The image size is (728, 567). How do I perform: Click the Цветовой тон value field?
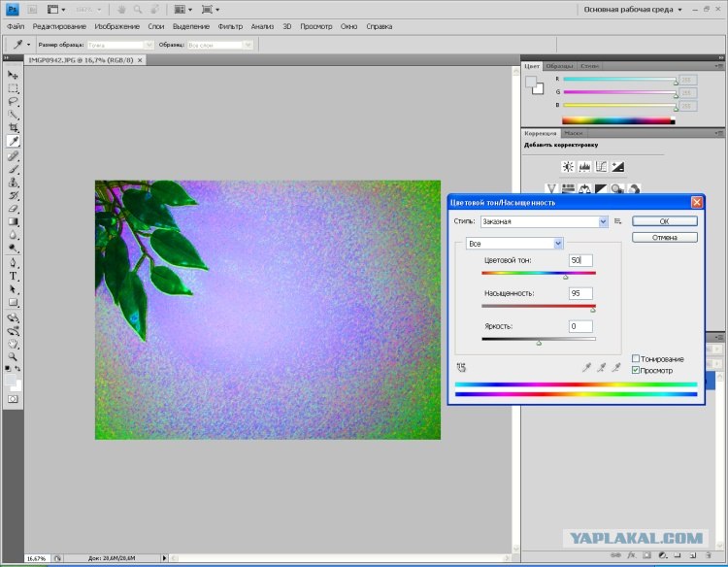coord(580,260)
